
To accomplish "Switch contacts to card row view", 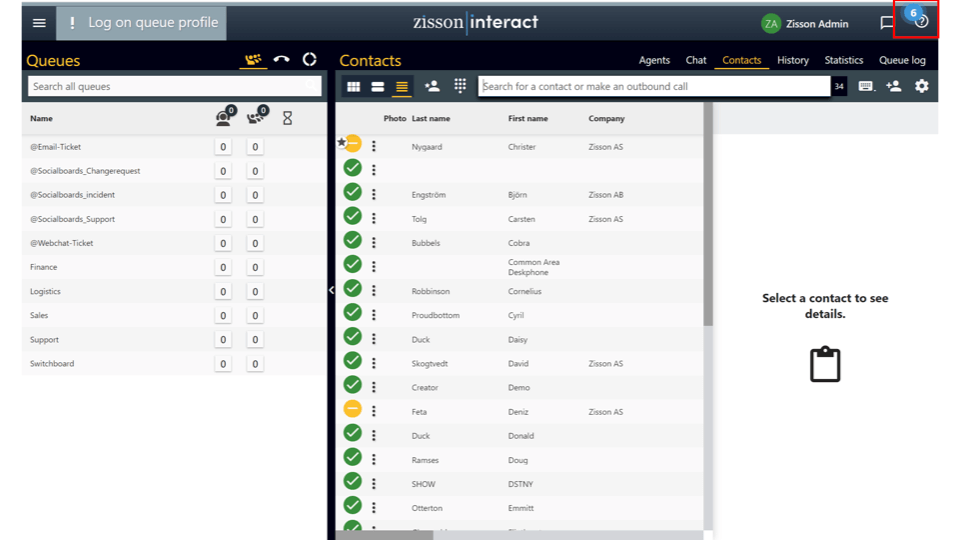I will [x=378, y=87].
